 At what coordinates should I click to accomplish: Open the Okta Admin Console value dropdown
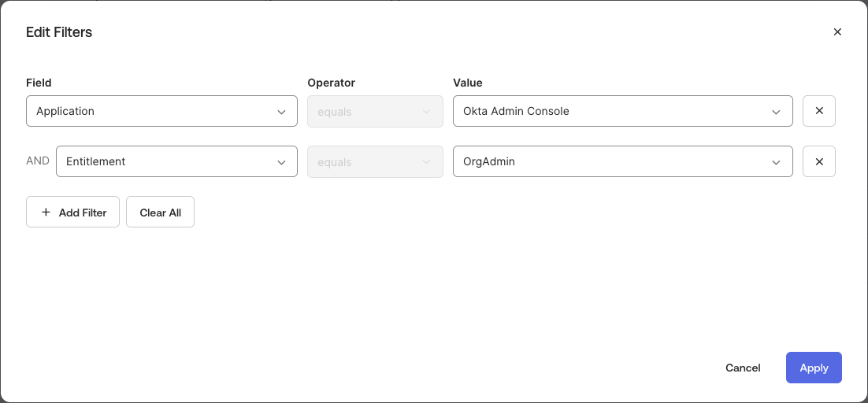(x=623, y=111)
